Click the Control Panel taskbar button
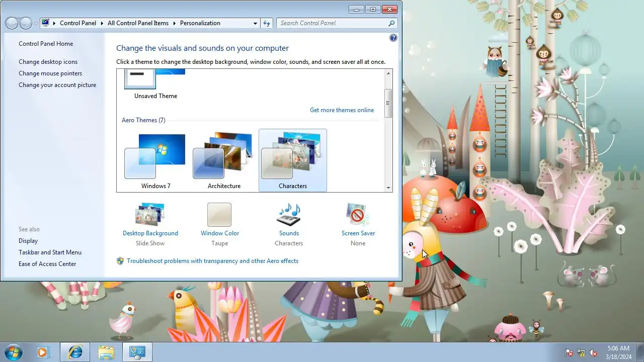644x362 pixels. 137,352
